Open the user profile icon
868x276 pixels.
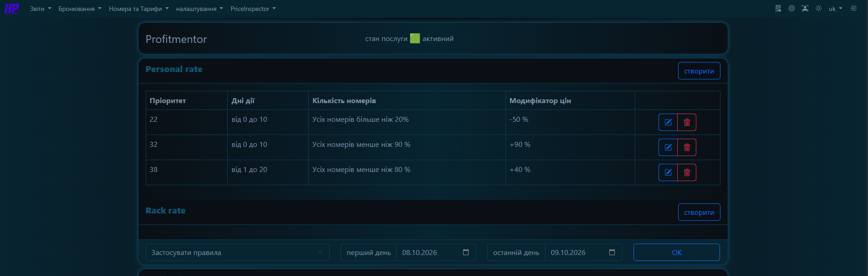click(x=805, y=9)
